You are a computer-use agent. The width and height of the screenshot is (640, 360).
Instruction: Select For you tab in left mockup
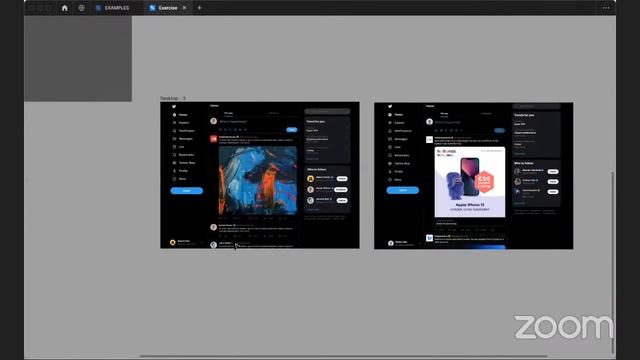[x=229, y=113]
